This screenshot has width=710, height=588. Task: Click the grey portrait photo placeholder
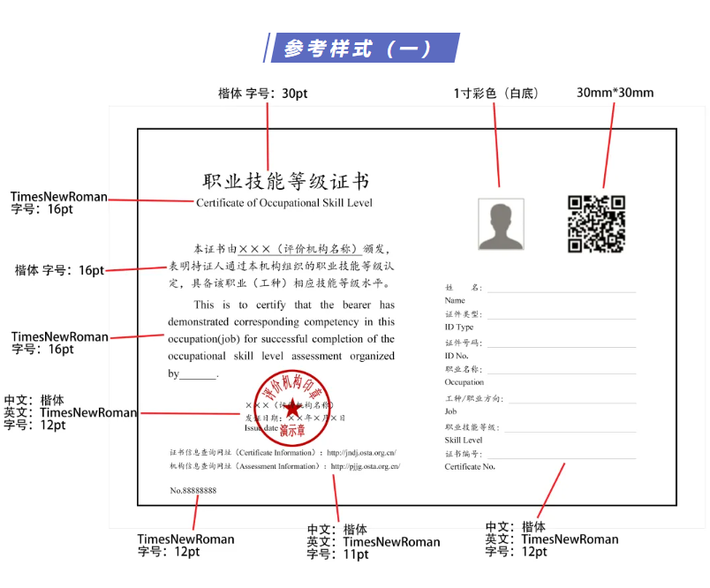click(x=501, y=223)
